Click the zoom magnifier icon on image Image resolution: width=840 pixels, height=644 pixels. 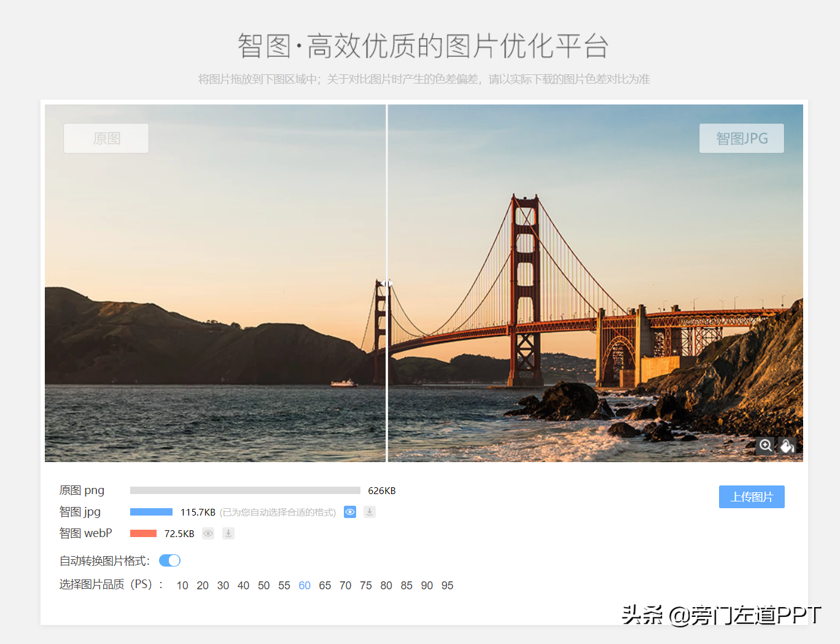(x=766, y=446)
